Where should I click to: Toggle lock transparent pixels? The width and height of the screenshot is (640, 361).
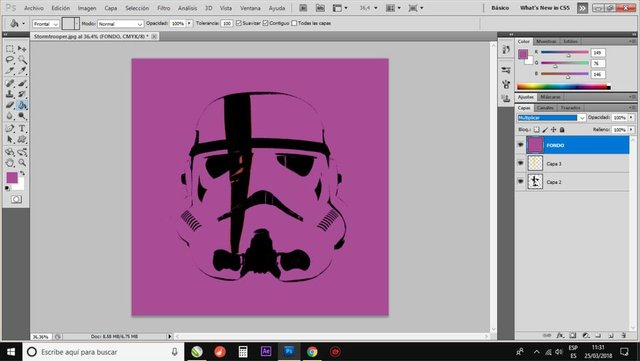tap(536, 129)
